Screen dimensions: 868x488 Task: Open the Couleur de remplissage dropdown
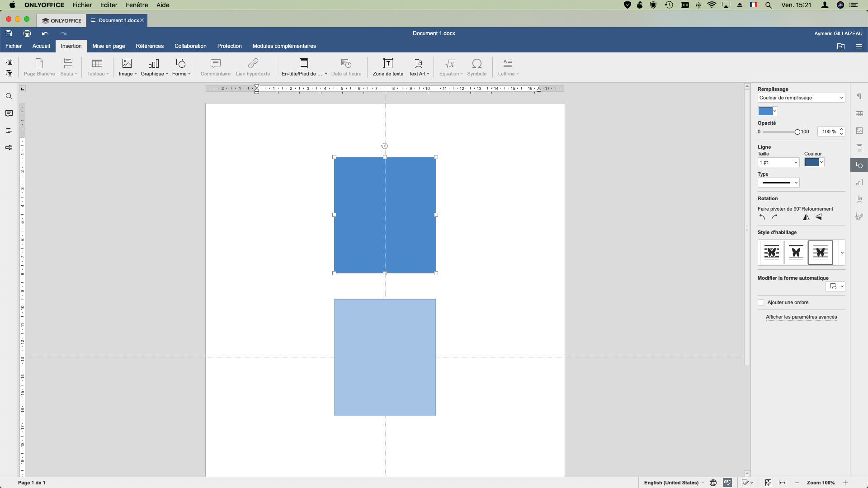[x=801, y=98]
